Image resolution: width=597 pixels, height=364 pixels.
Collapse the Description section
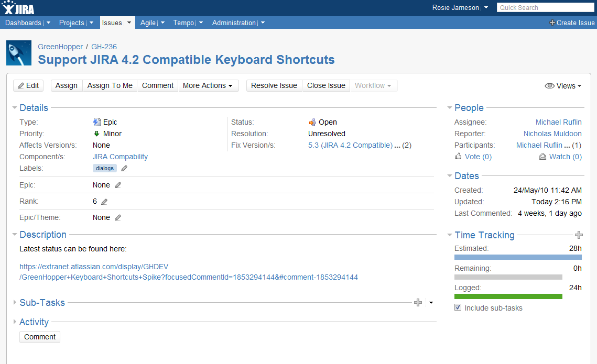[x=15, y=234]
